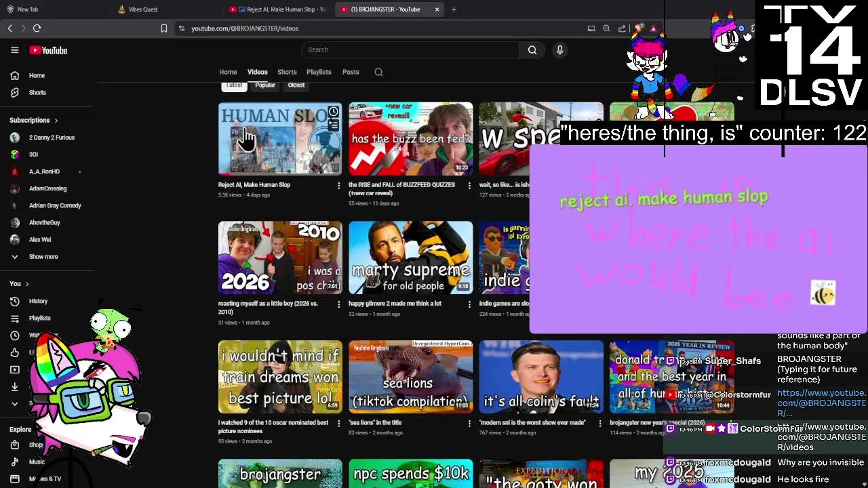Open it's all colin's fault thumbnail
Viewport: 868px width, 488px height.
(541, 377)
